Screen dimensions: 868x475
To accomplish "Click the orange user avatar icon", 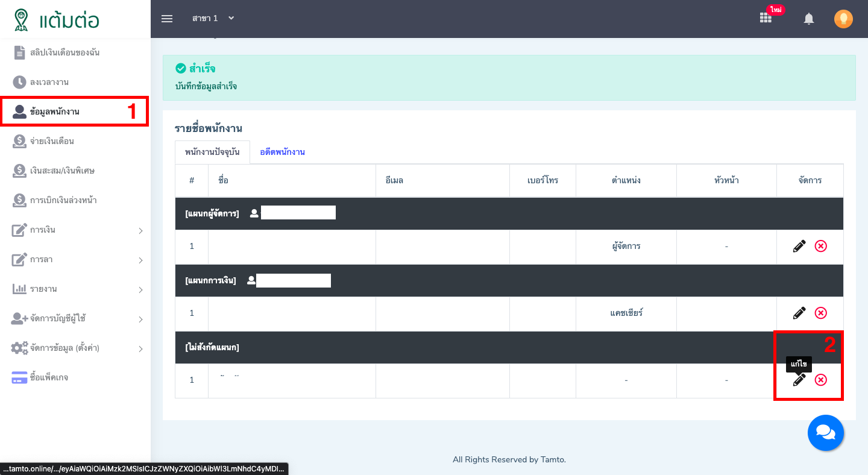I will point(843,19).
